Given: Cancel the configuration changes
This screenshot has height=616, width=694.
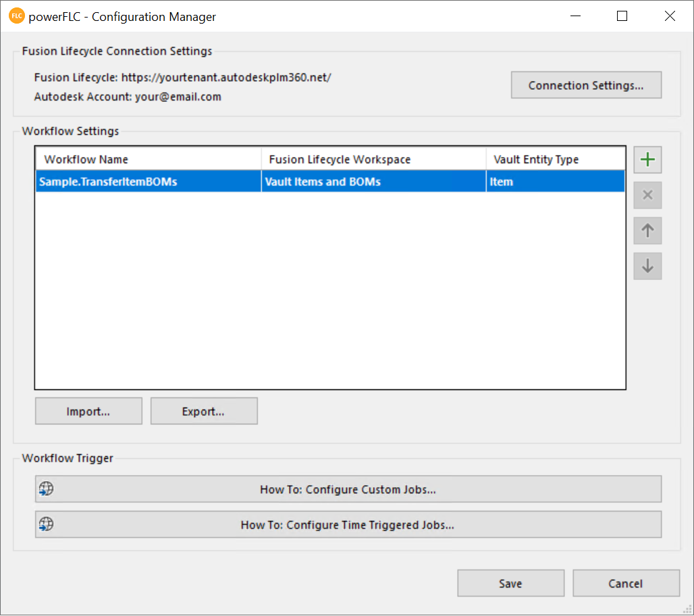Looking at the screenshot, I should click(625, 584).
